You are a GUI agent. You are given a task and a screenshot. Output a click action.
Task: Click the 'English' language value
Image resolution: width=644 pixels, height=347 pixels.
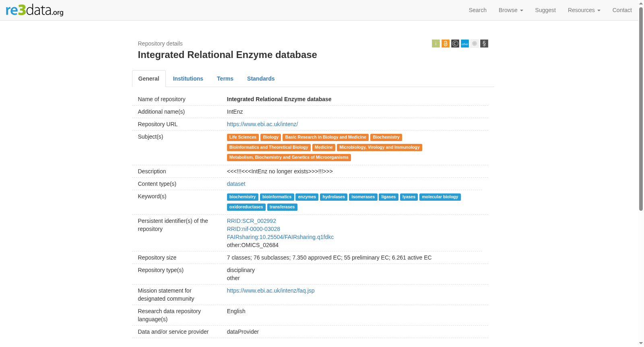coord(236,311)
